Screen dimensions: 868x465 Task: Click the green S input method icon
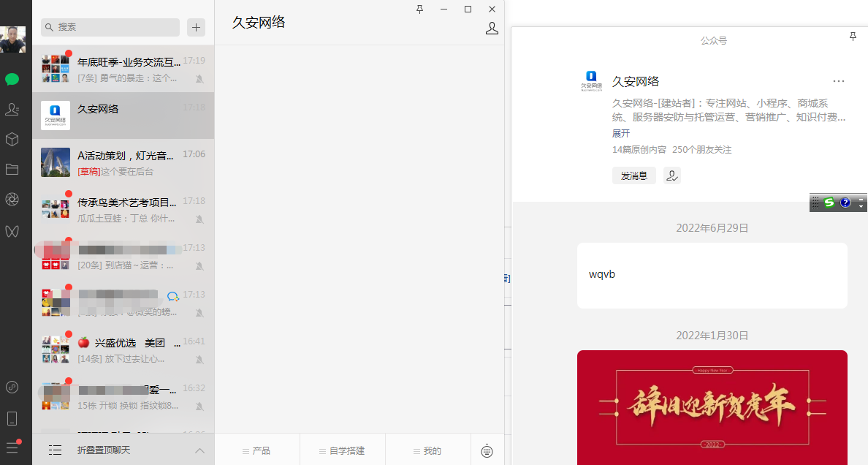point(829,203)
